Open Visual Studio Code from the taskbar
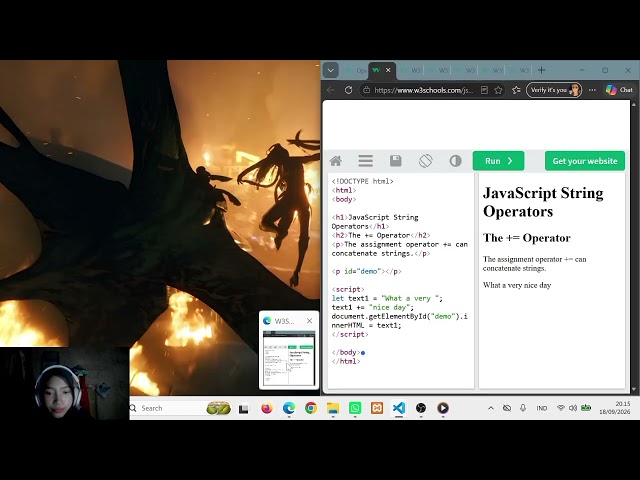The image size is (640, 480). (399, 408)
